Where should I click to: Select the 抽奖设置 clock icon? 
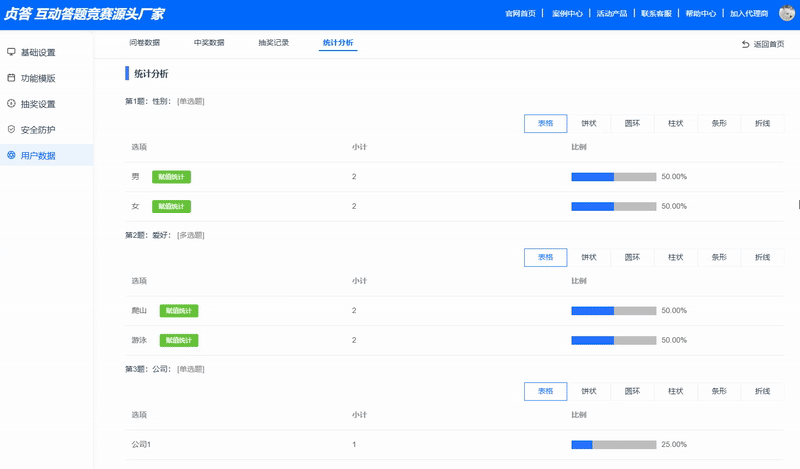point(11,104)
